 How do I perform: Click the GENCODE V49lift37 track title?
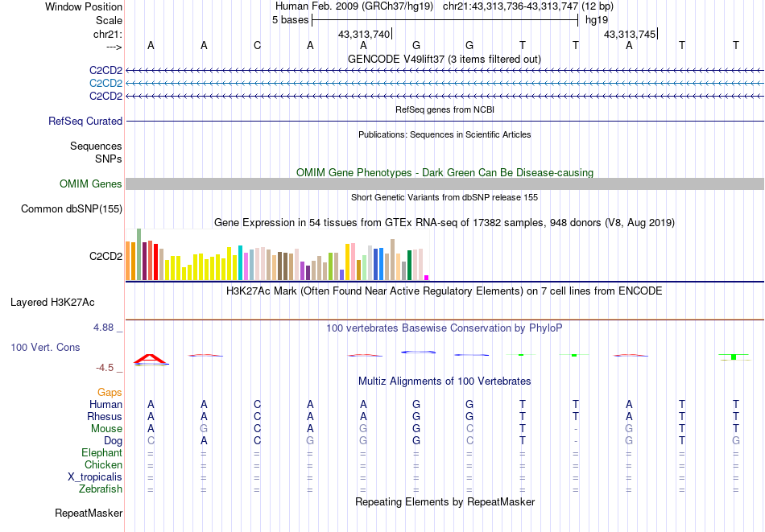click(445, 59)
